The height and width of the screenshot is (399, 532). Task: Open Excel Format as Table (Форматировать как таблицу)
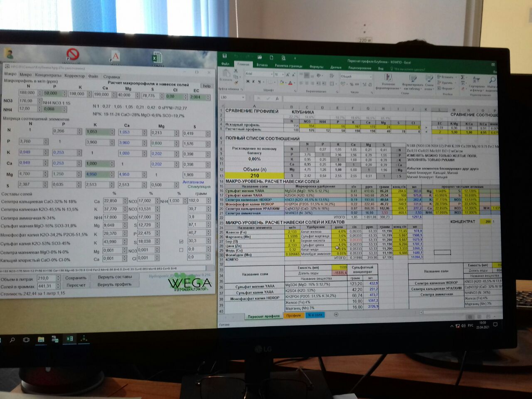coord(412,82)
